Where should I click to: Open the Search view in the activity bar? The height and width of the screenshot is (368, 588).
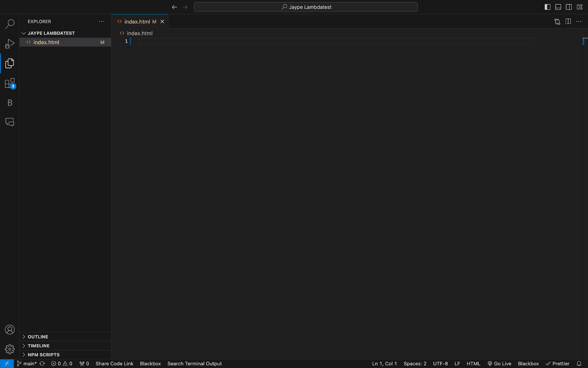tap(10, 23)
